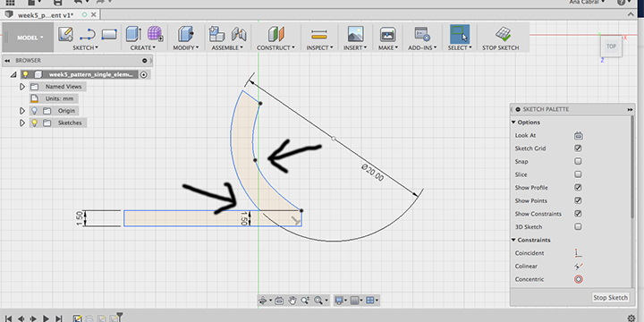The image size is (644, 322).
Task: Toggle Sketches folder visibility lightbulb
Action: click(x=35, y=123)
